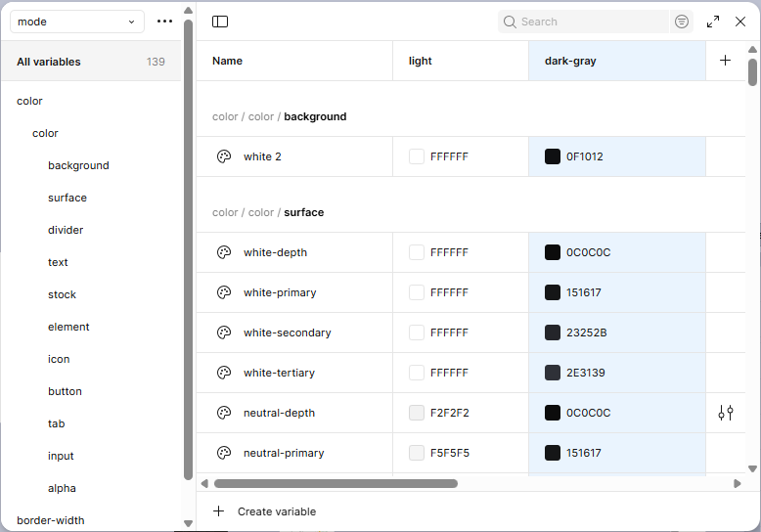Viewport: 761px width, 532px height.
Task: Click FFFFFF value in white-tertiary row
Action: coord(449,373)
